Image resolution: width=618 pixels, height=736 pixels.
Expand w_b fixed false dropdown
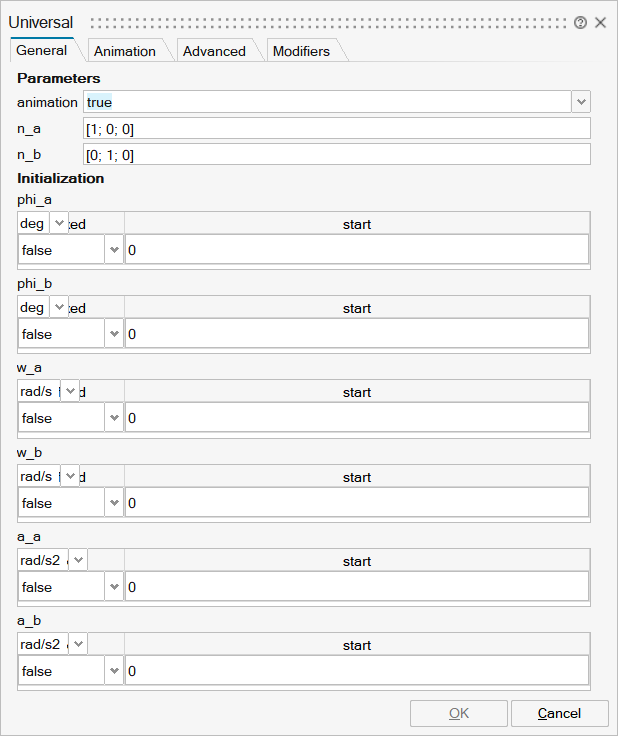click(x=113, y=503)
